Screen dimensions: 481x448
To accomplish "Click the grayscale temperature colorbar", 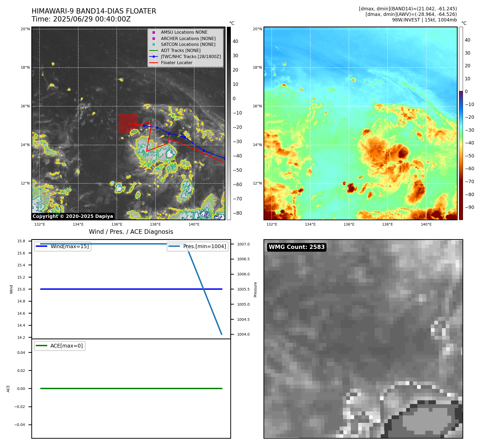I will [x=229, y=123].
